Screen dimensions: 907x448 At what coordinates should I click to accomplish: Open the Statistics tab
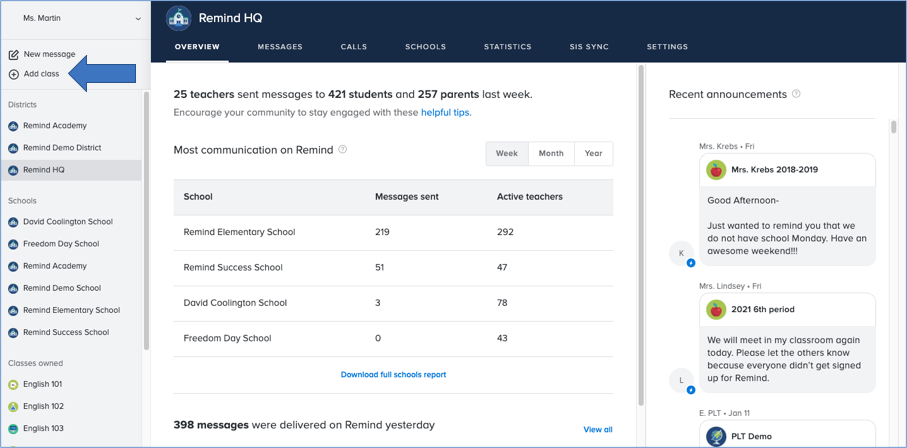click(508, 47)
